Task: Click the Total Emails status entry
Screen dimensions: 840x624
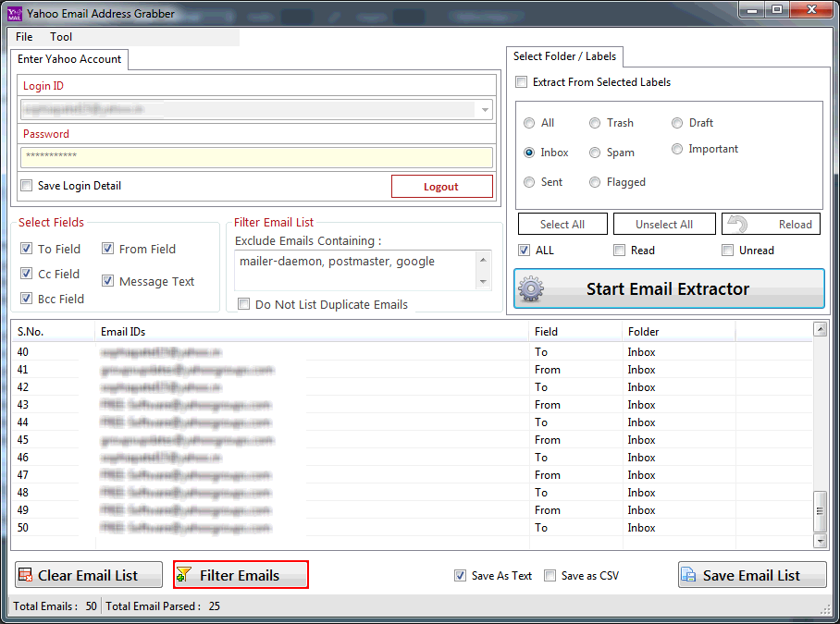Action: (x=56, y=606)
